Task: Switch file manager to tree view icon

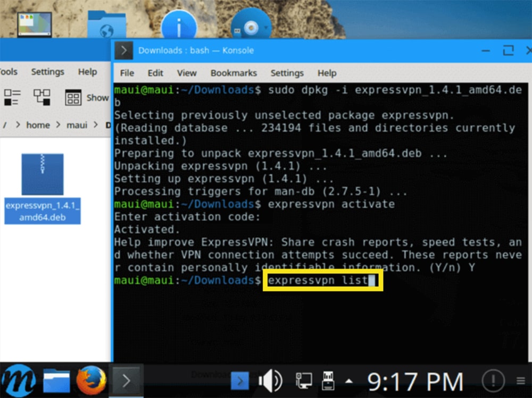Action: (41, 98)
